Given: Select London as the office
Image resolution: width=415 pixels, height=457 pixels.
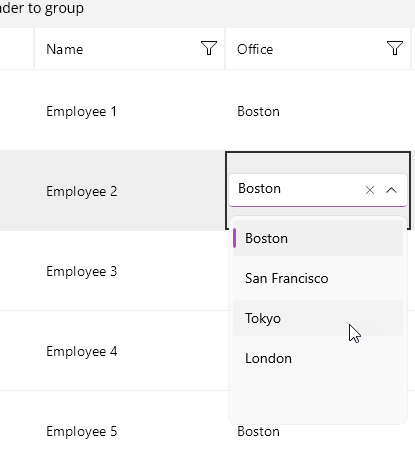Looking at the screenshot, I should tap(318, 358).
